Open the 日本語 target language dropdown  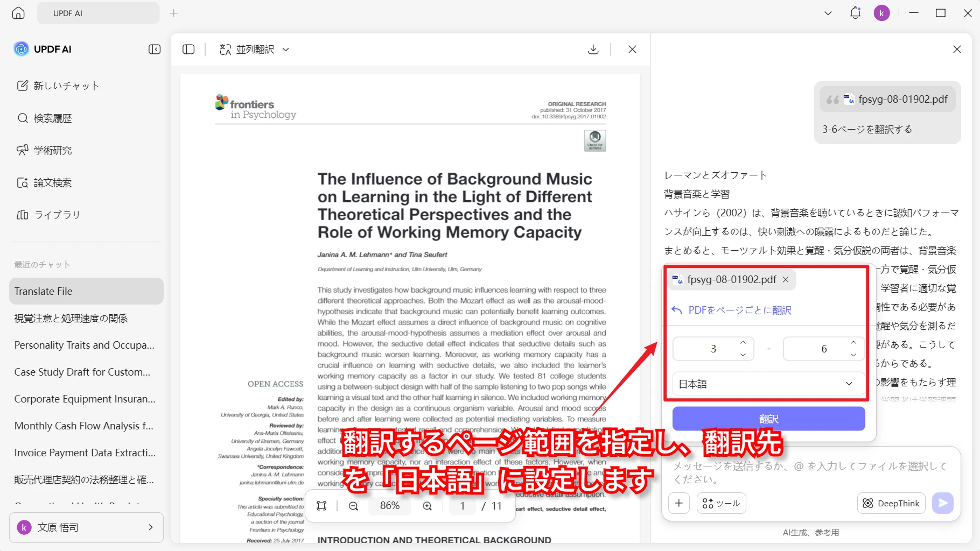[x=768, y=384]
